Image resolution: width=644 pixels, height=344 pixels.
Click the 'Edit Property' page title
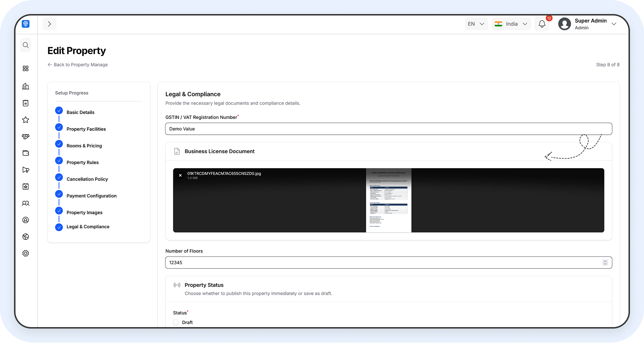(77, 51)
